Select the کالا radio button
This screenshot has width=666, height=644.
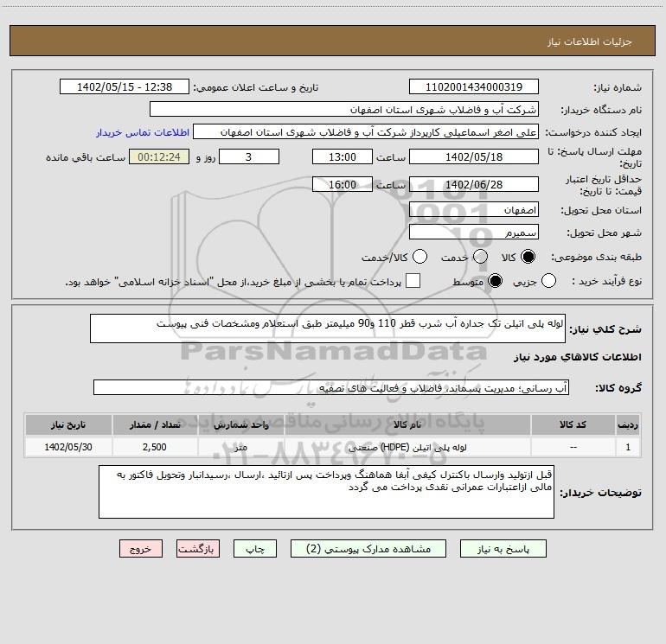[528, 257]
